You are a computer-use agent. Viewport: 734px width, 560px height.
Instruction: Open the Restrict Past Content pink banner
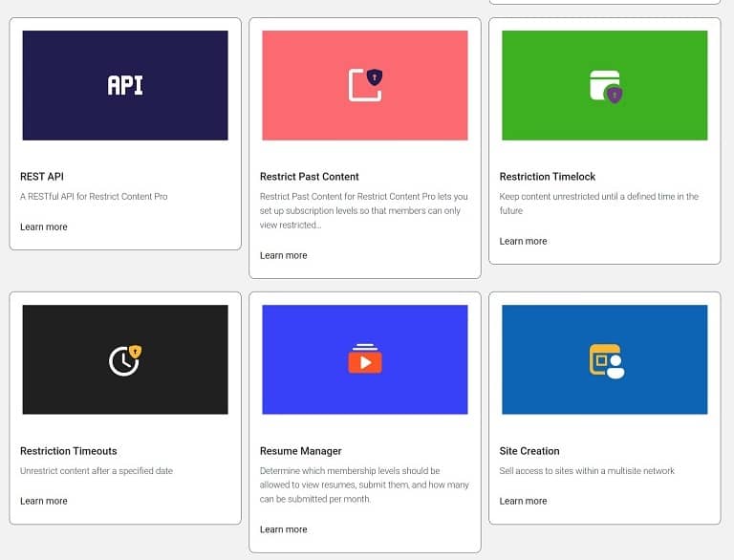[365, 85]
